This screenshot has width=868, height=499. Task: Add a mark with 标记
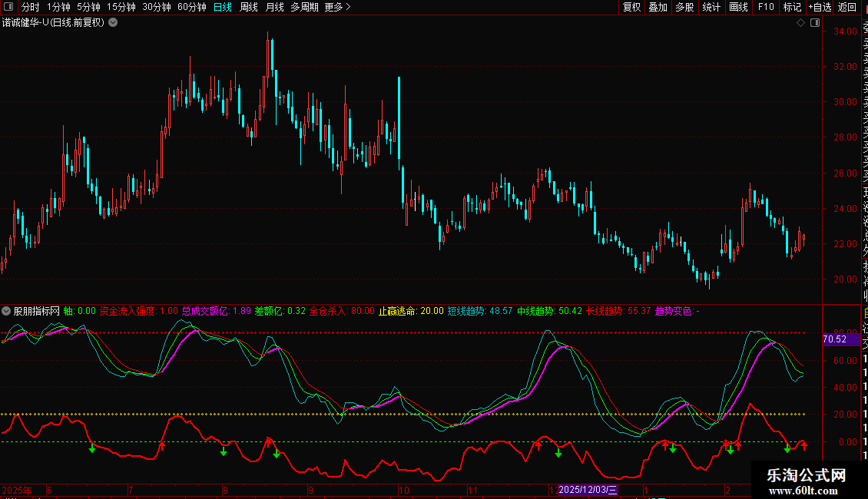click(792, 7)
